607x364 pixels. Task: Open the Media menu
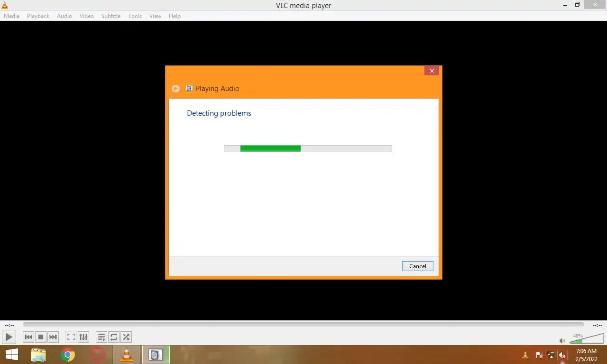click(11, 16)
